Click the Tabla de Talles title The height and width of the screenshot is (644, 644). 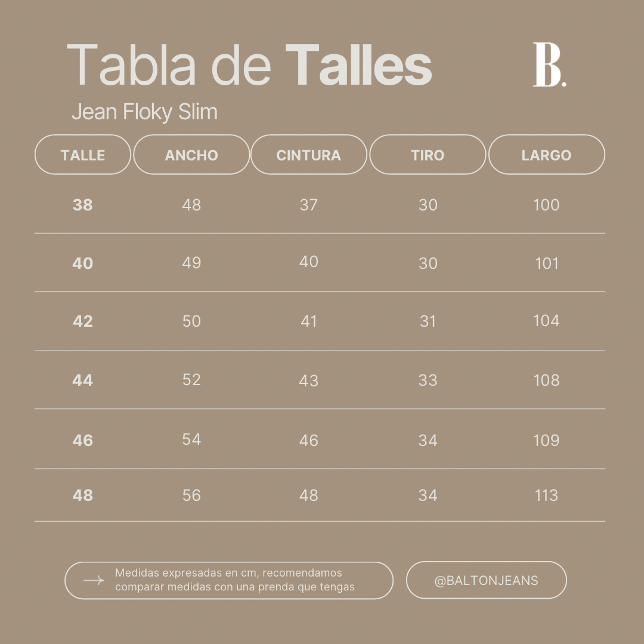click(249, 65)
